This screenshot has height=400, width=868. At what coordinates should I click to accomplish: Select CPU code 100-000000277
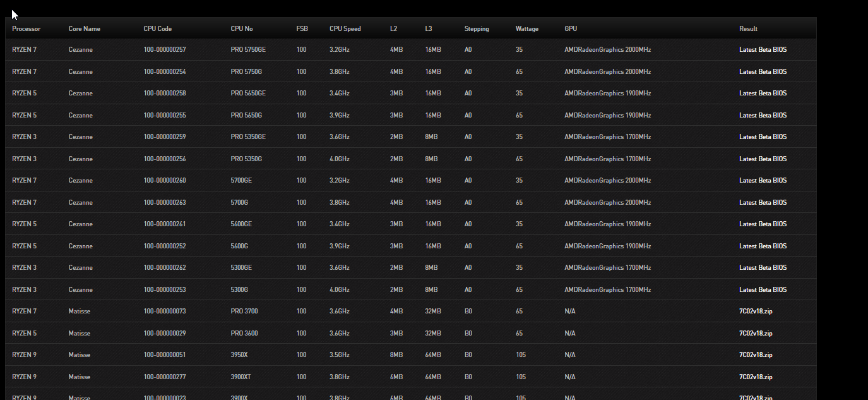(165, 377)
